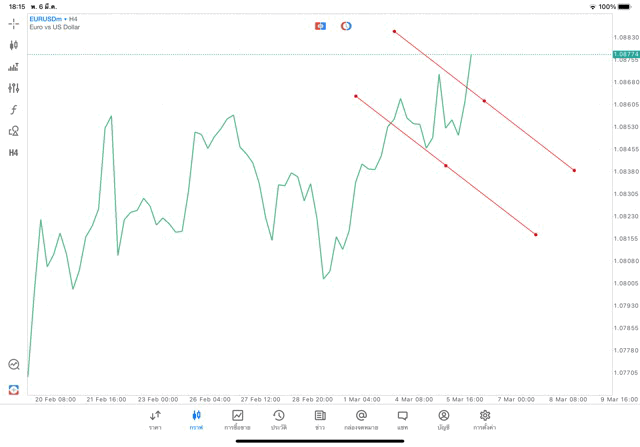Open the chart search magnifier icon
The height and width of the screenshot is (447, 640).
coord(13,365)
